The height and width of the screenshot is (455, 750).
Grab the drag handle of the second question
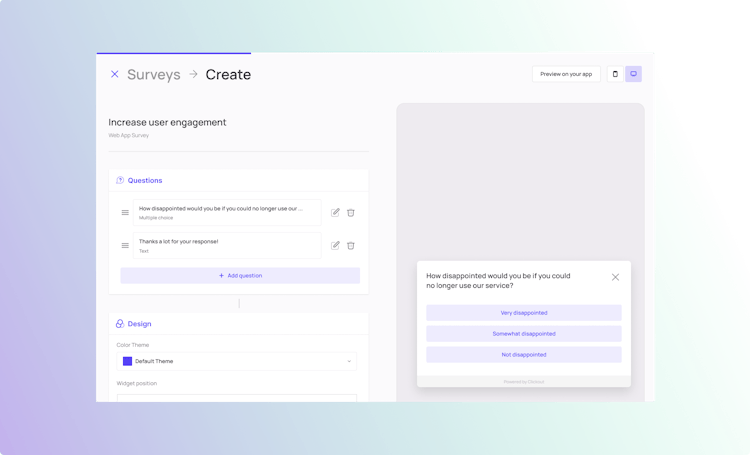pos(125,245)
